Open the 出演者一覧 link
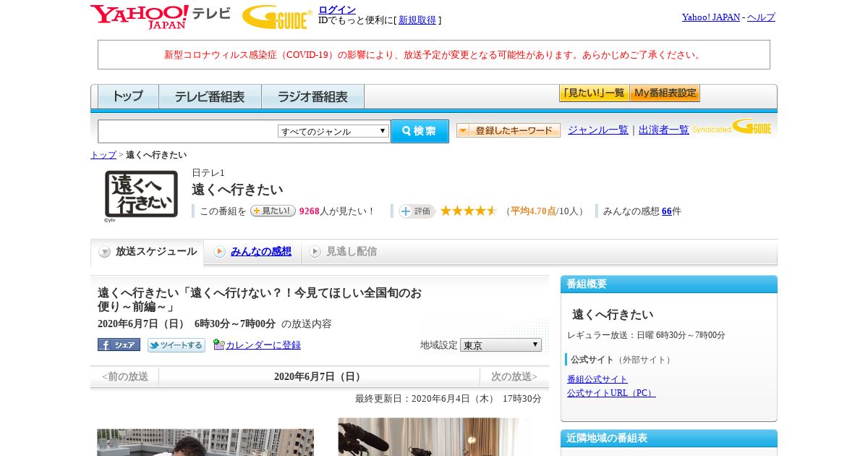868x456 pixels. [x=664, y=130]
